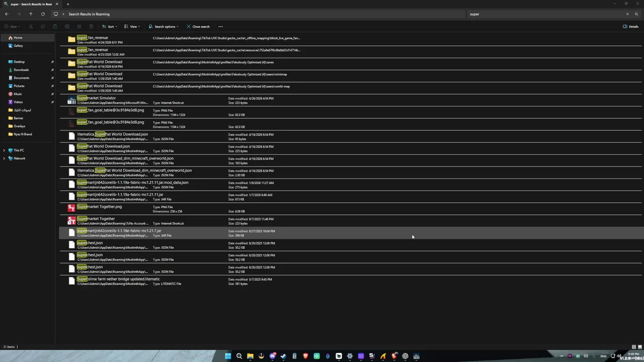Select supermartijn642corelib-1.1.18e-fabric-mc1.21.7.jar file

point(351,233)
